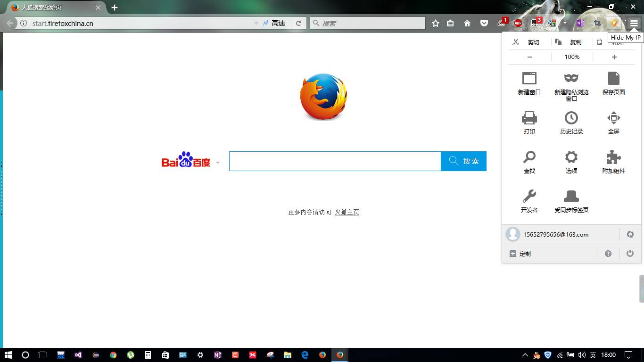Open the 火狐主页 link
The image size is (644, 362).
(347, 213)
